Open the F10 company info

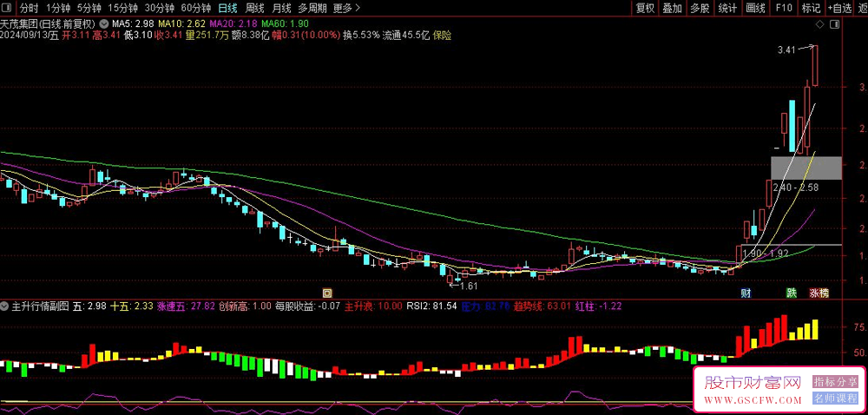[x=784, y=9]
